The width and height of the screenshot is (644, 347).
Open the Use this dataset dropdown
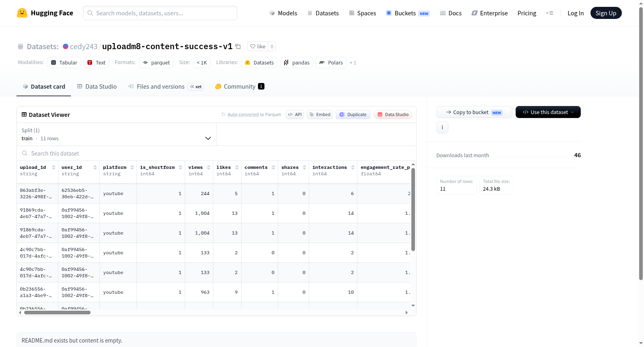coord(548,112)
